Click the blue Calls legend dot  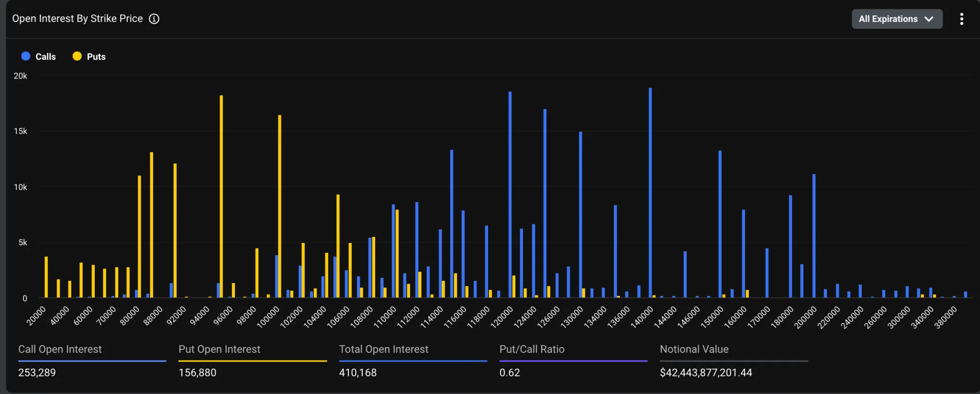pyautogui.click(x=26, y=56)
